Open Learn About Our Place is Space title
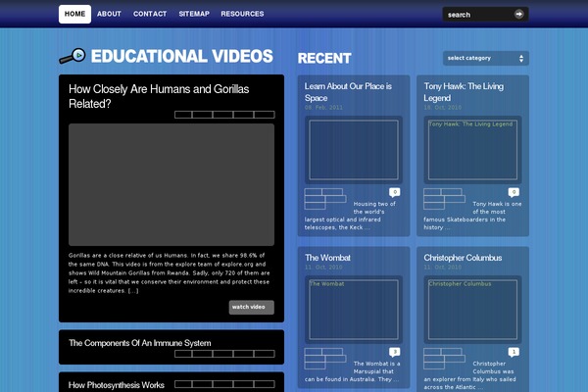The height and width of the screenshot is (392, 588). pyautogui.click(x=348, y=92)
